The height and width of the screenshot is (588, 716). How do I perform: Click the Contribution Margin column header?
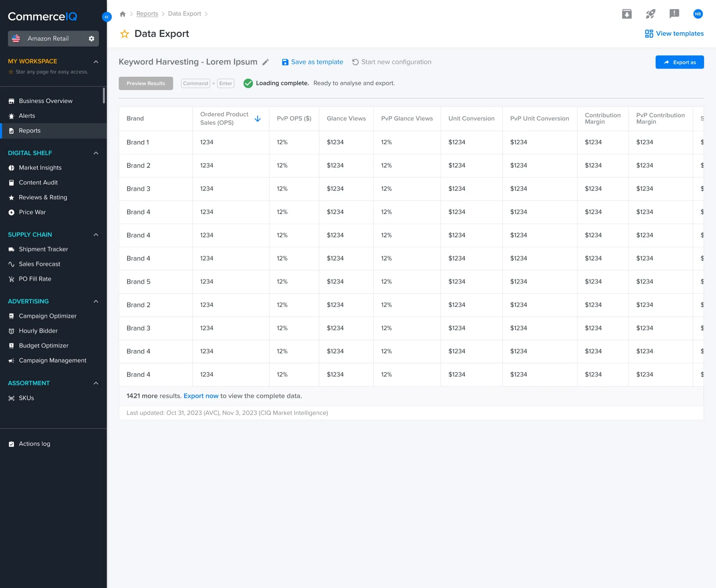pyautogui.click(x=603, y=119)
